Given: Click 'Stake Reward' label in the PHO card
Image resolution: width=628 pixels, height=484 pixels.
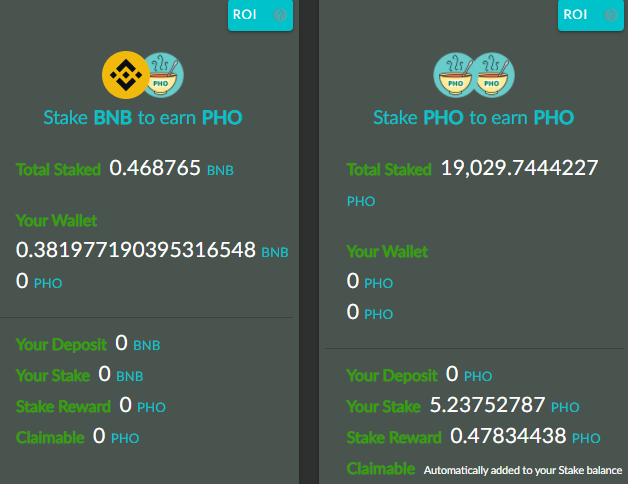Looking at the screenshot, I should [394, 438].
